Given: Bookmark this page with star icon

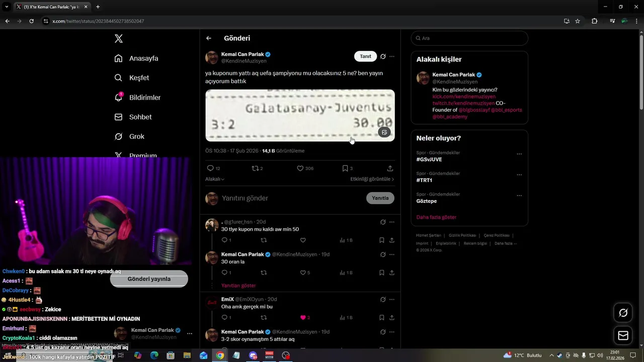Looking at the screenshot, I should (578, 21).
